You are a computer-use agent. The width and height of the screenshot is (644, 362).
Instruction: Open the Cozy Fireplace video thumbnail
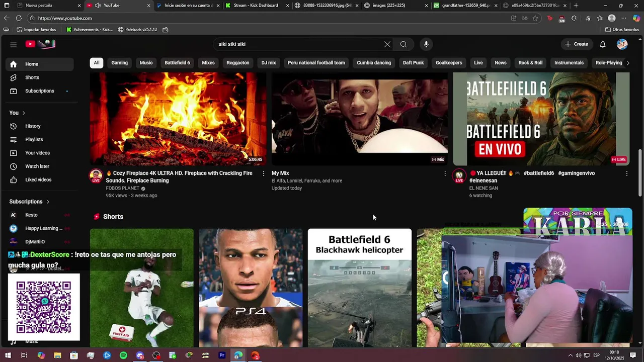coord(178,119)
